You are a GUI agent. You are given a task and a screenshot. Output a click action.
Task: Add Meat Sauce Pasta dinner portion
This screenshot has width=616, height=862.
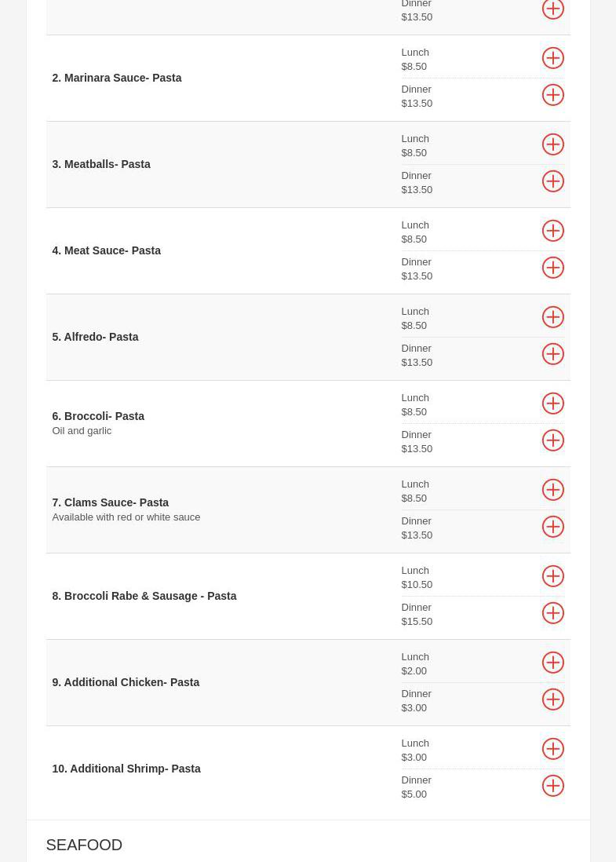pos(552,268)
